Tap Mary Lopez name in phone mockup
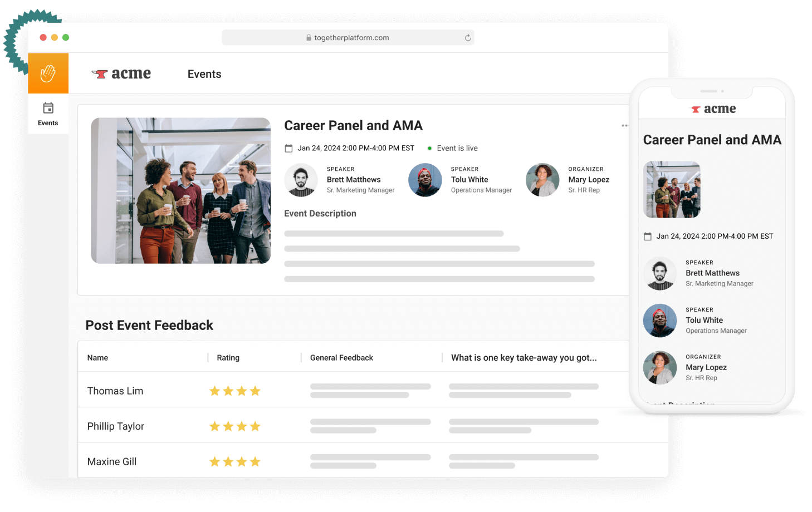Screen dimensions: 812x512 (706, 368)
